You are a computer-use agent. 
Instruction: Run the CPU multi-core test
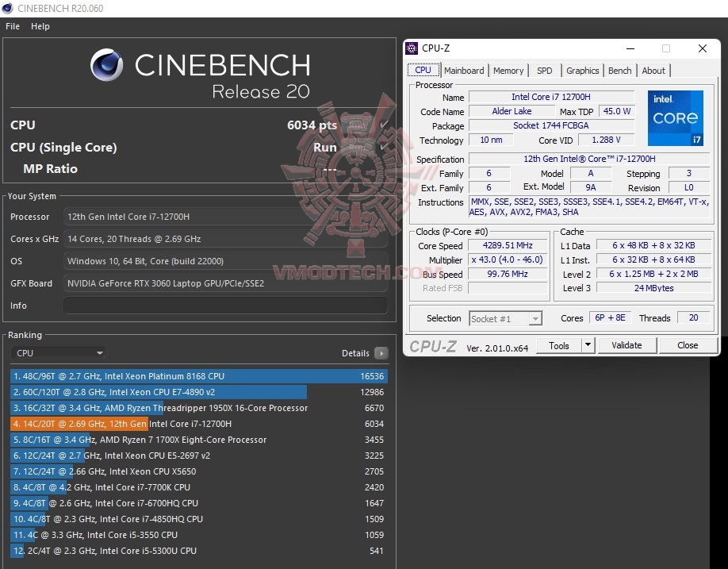(x=357, y=125)
